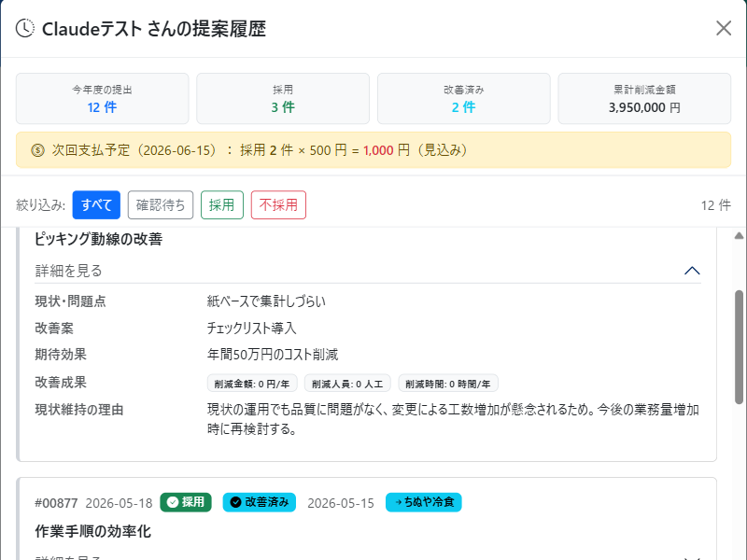Click the clock history icon in the title

click(x=25, y=28)
